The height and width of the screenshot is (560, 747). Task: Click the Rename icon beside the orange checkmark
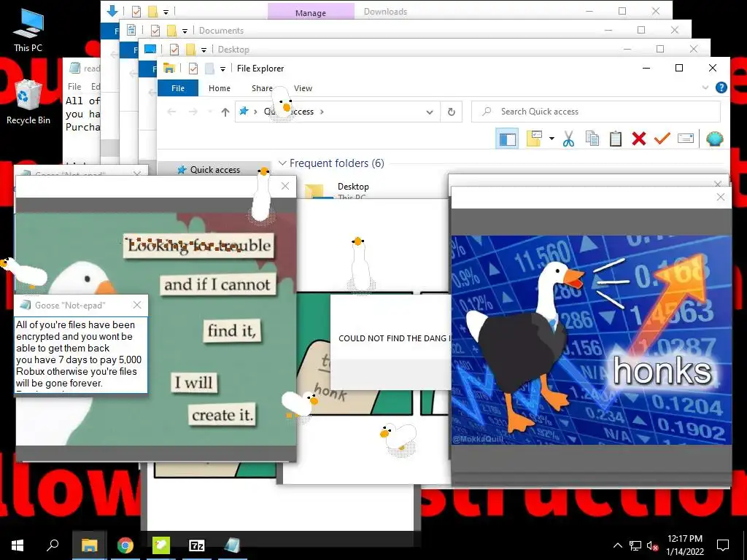[686, 139]
